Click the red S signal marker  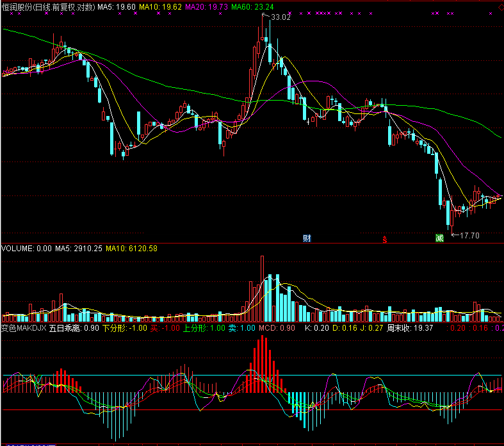pyautogui.click(x=384, y=239)
